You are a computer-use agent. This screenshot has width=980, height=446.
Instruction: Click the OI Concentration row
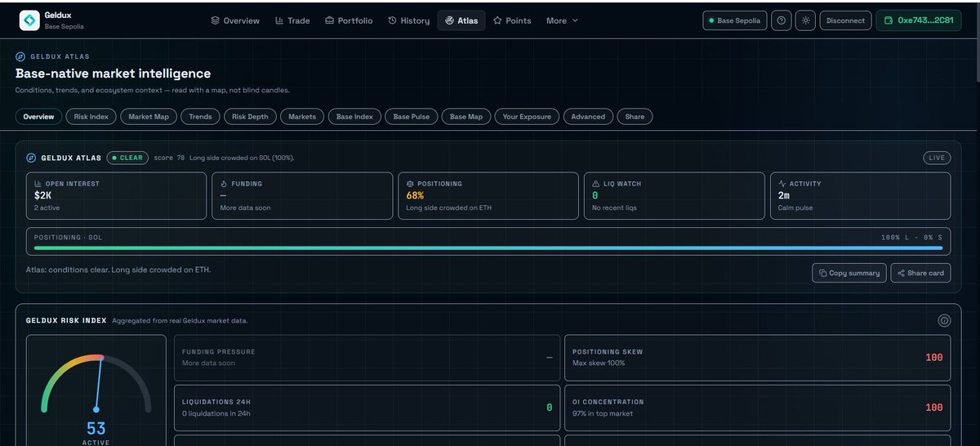tap(757, 408)
